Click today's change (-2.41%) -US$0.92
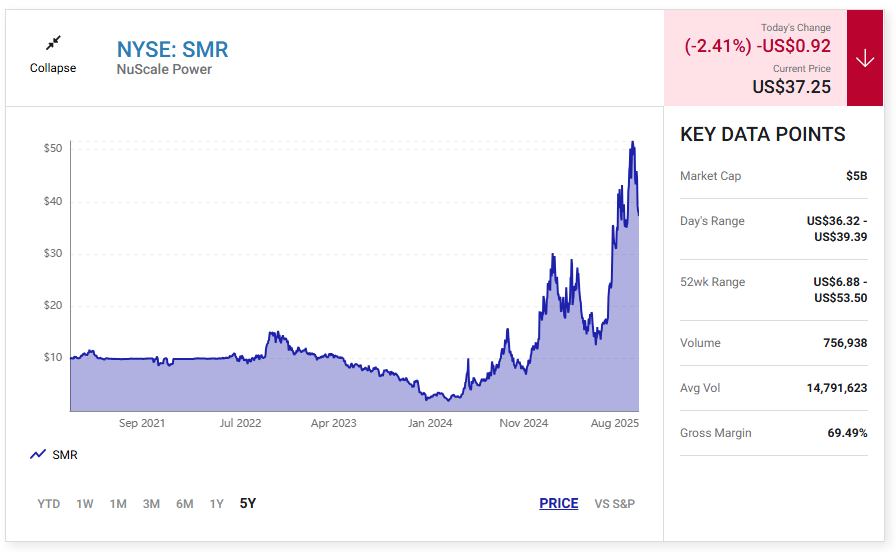The width and height of the screenshot is (896, 552). pos(758,46)
